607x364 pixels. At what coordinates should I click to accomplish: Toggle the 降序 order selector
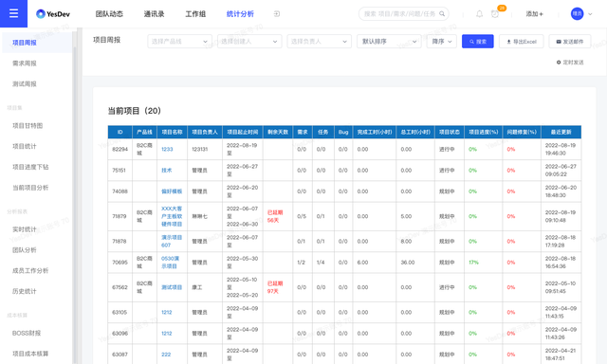click(442, 42)
